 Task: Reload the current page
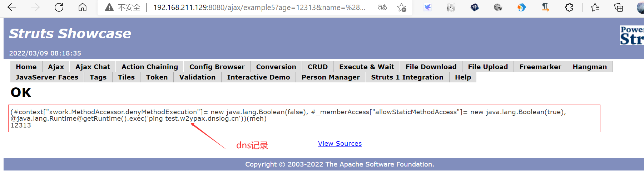(x=59, y=8)
